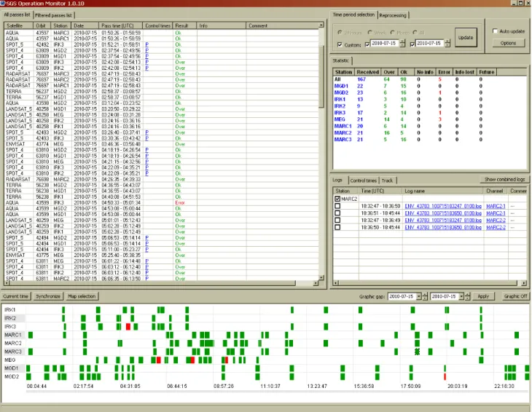This screenshot has width=532, height=412.
Task: Sort passes by the Result column header
Action: tap(184, 25)
